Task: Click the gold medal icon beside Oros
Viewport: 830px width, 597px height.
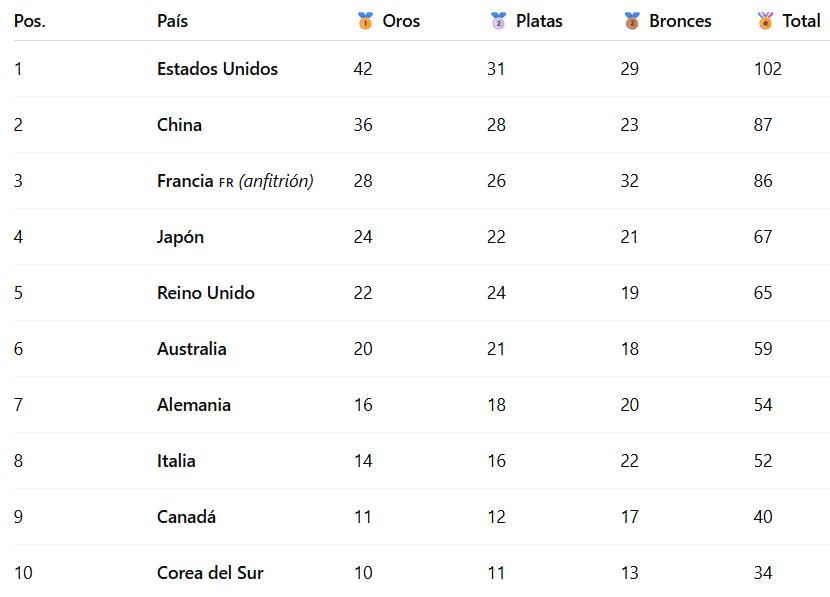Action: pos(365,21)
